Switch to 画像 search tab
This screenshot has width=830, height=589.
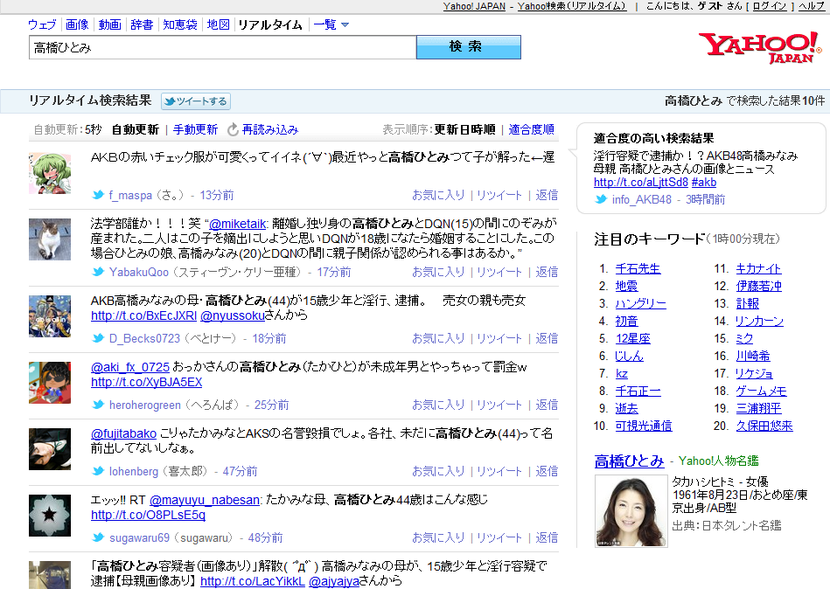[x=77, y=25]
